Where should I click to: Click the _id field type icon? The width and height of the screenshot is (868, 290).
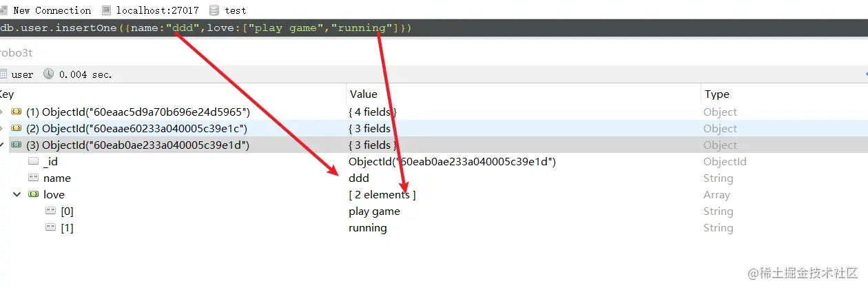point(34,161)
